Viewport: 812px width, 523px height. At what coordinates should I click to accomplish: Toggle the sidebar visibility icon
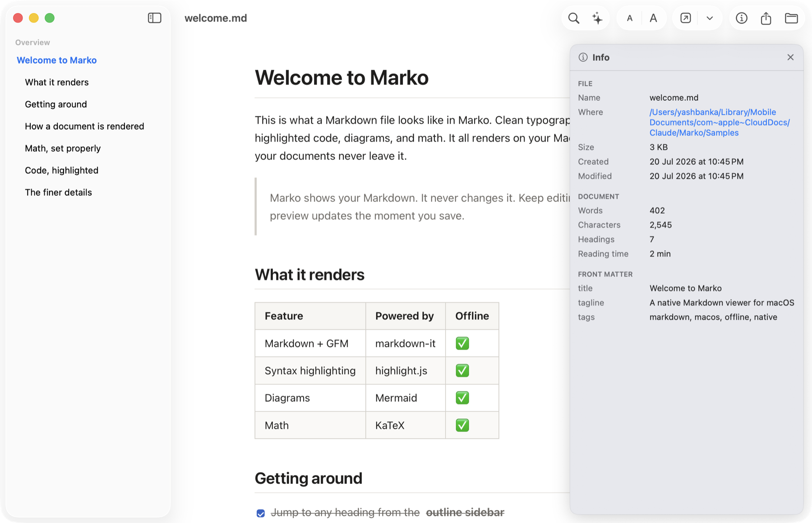point(154,18)
